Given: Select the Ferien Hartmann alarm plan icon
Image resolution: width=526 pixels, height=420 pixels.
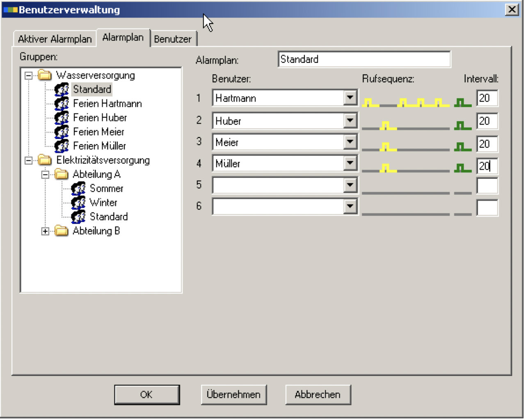Looking at the screenshot, I should [62, 103].
